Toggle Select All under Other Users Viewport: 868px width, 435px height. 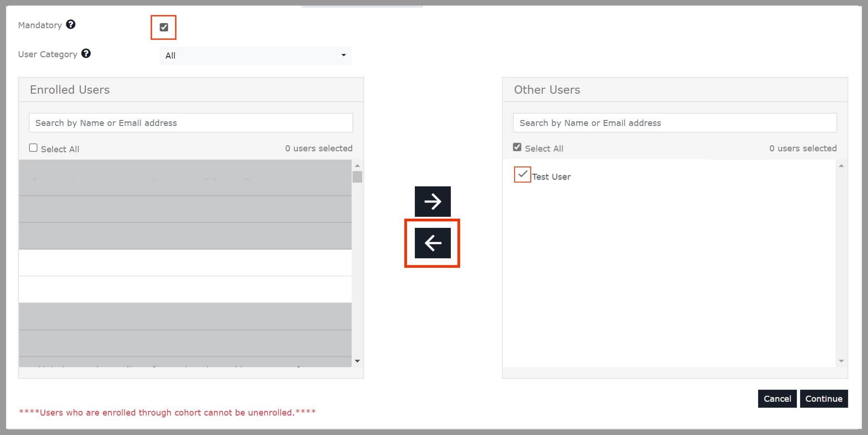coord(517,148)
